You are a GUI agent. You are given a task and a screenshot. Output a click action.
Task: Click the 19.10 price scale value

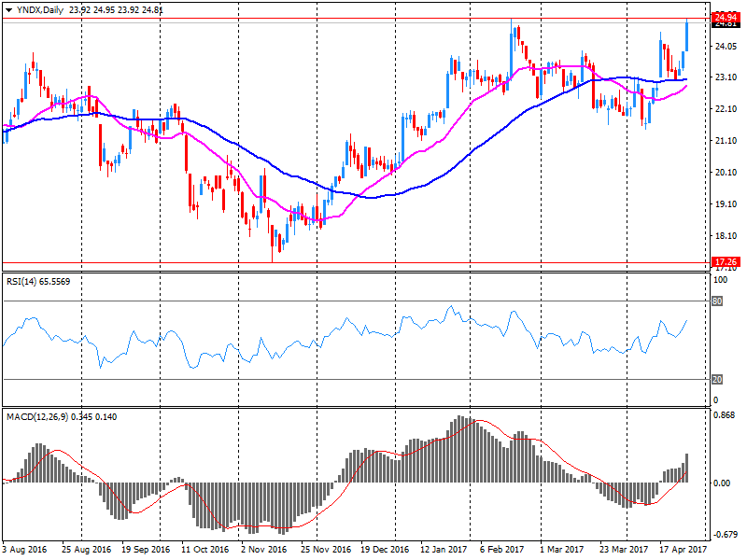click(726, 203)
